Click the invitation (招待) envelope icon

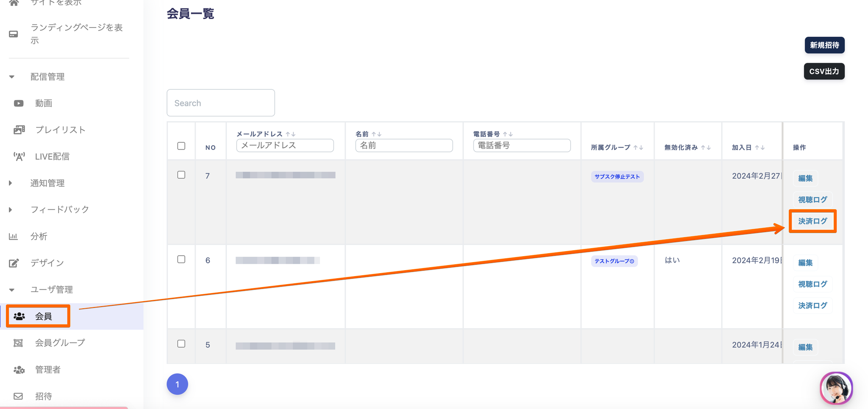[x=18, y=396]
